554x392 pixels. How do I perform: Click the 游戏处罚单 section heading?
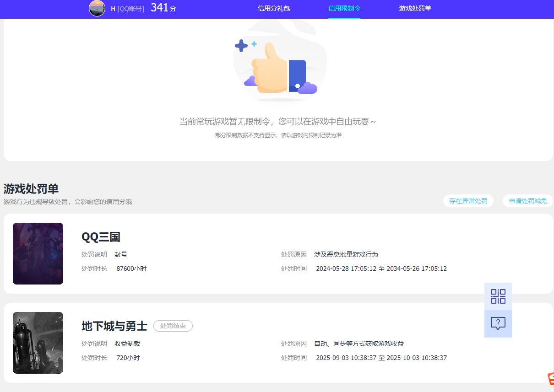pyautogui.click(x=31, y=188)
